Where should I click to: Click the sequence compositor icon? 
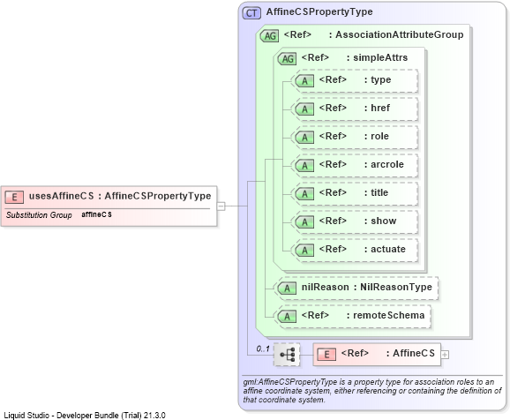287,355
